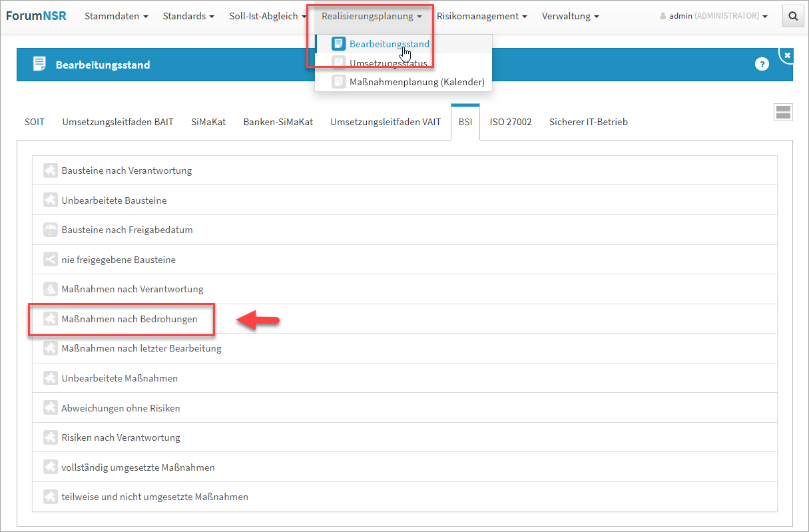Go to ForumNSR home via logo
The height and width of the screenshot is (532, 809).
[36, 16]
